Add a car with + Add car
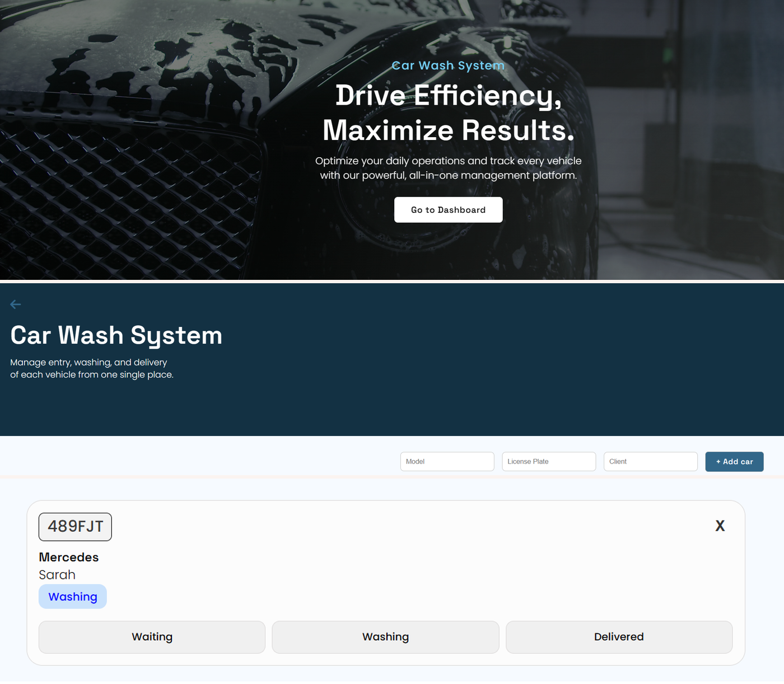784x684 pixels. pyautogui.click(x=734, y=462)
